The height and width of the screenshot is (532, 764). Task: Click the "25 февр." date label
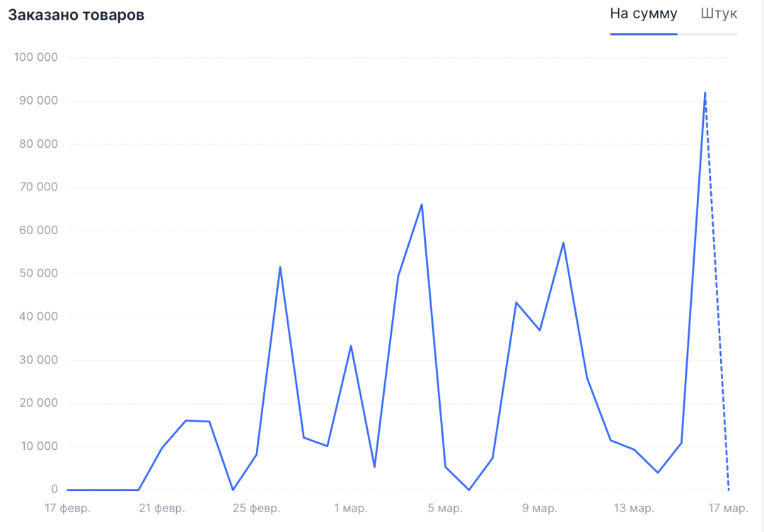click(x=256, y=509)
